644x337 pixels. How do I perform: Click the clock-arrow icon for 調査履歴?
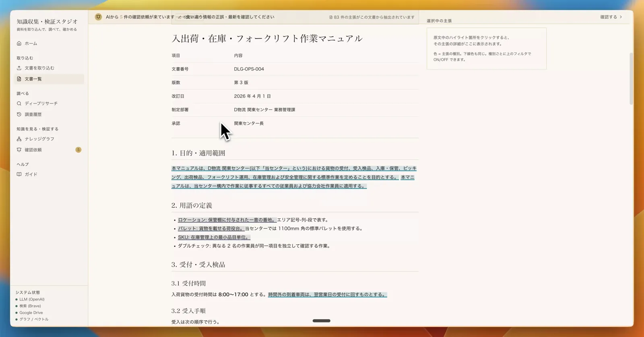(19, 114)
